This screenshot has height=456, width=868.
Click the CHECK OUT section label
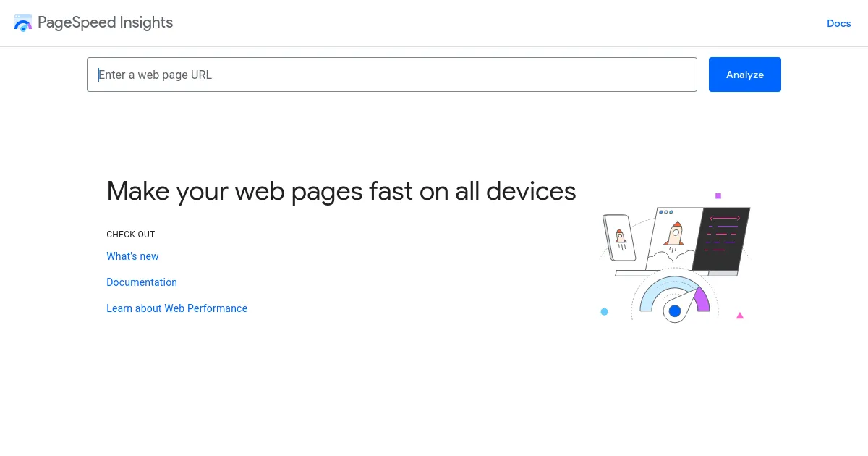(130, 234)
